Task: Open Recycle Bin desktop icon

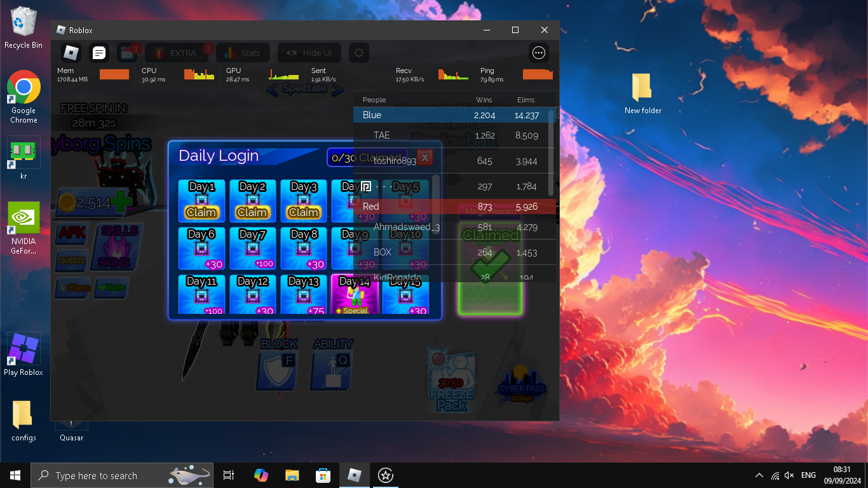Action: coord(24,28)
